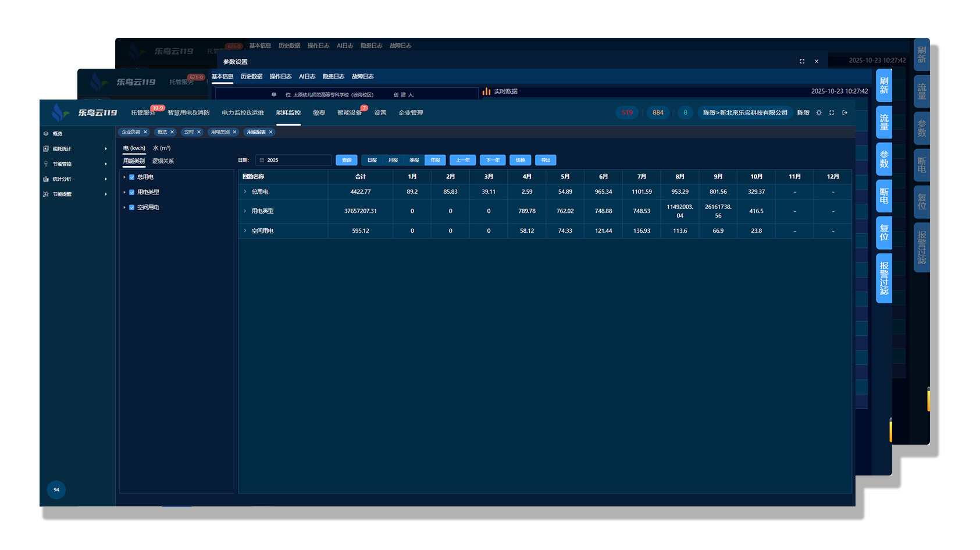Click the logout icon in header

844,113
